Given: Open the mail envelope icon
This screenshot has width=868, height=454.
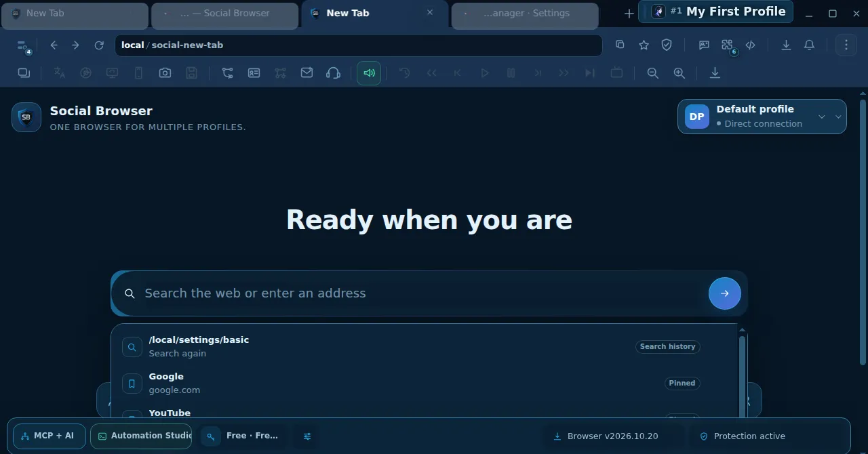Looking at the screenshot, I should [x=307, y=73].
